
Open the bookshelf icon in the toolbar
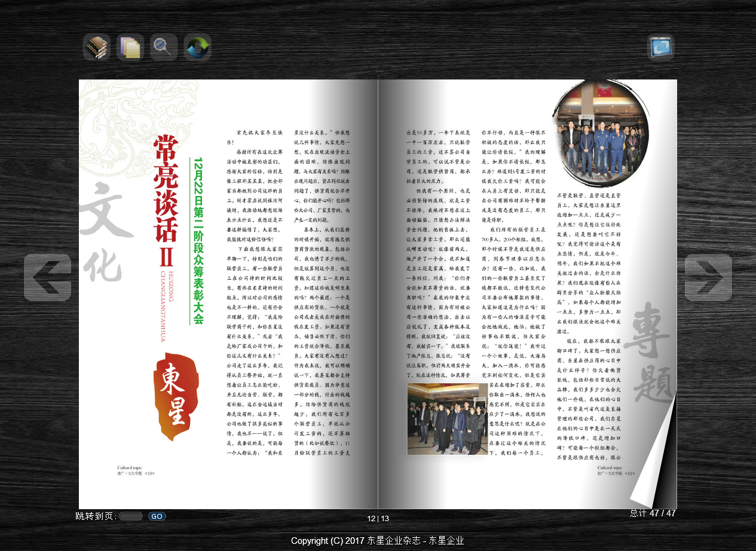(x=97, y=47)
